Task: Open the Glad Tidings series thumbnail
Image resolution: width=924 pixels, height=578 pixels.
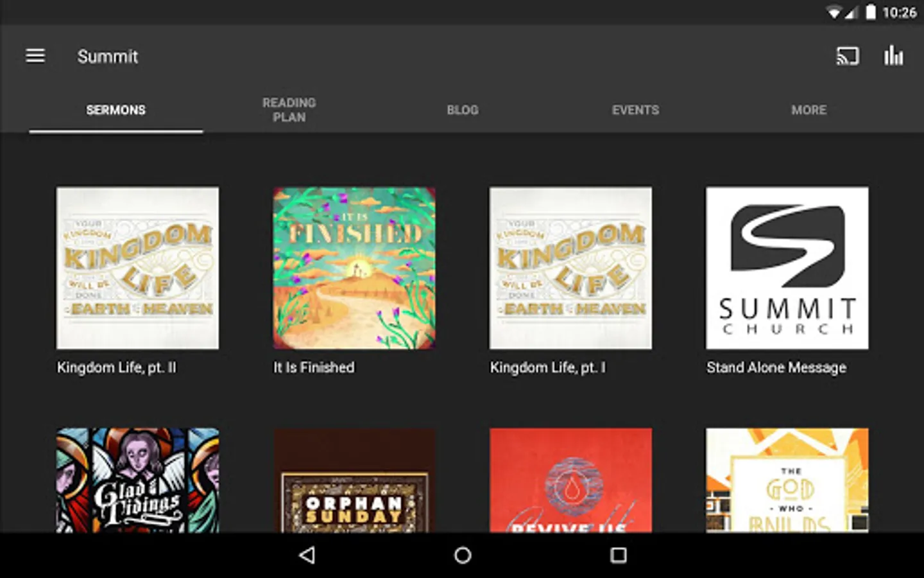Action: click(137, 480)
